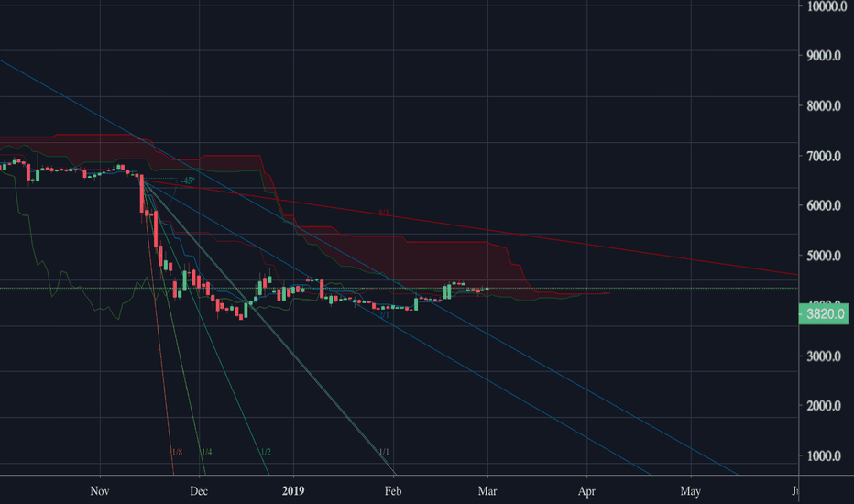Select the 1/8 Gann fan line label
The height and width of the screenshot is (504, 854).
coord(177,452)
